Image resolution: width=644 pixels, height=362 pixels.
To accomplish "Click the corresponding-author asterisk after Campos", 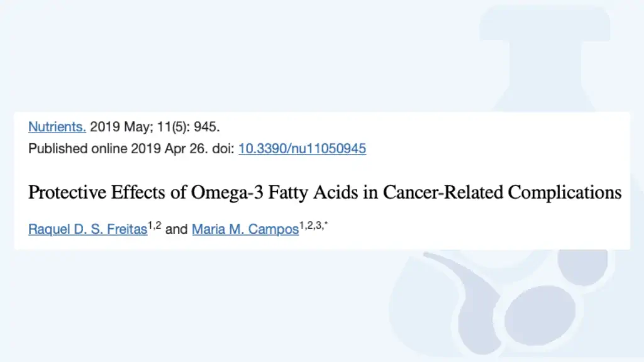I will [x=326, y=224].
